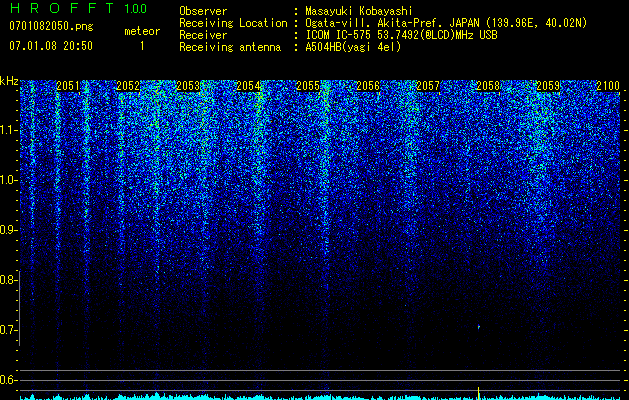Click the 2051 time marker

coord(68,85)
